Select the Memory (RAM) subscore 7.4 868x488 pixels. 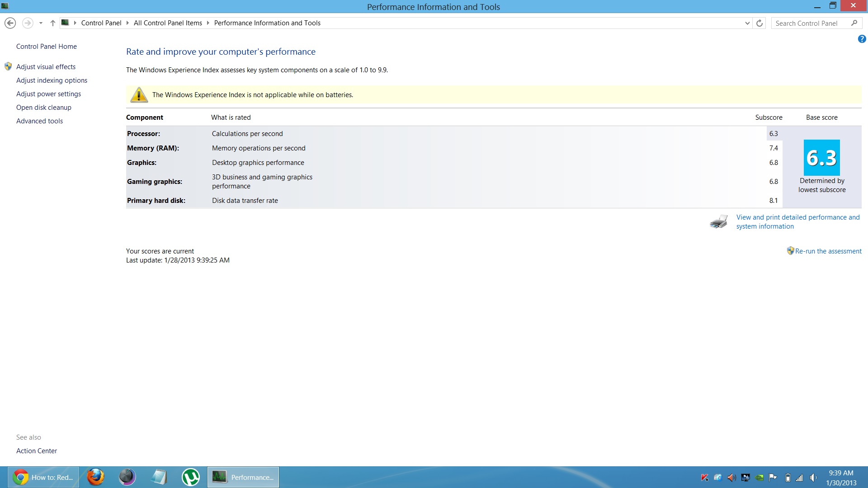point(774,148)
